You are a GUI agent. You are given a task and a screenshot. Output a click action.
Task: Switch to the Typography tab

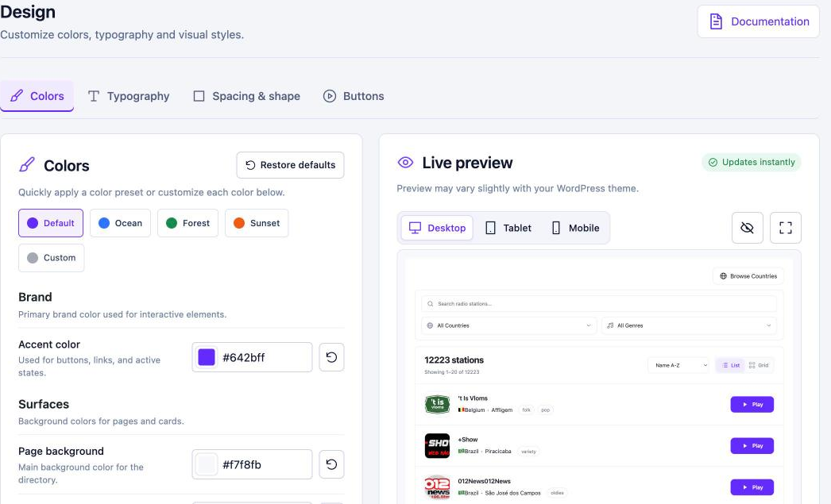[129, 96]
